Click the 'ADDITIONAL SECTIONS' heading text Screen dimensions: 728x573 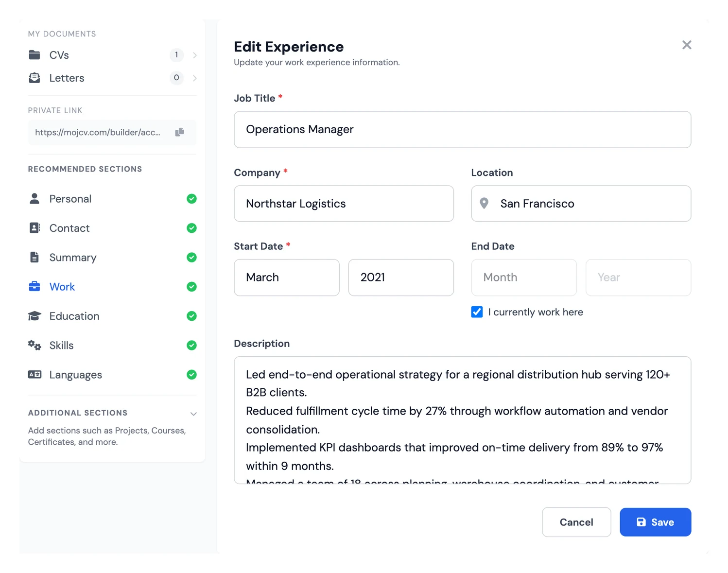point(78,413)
